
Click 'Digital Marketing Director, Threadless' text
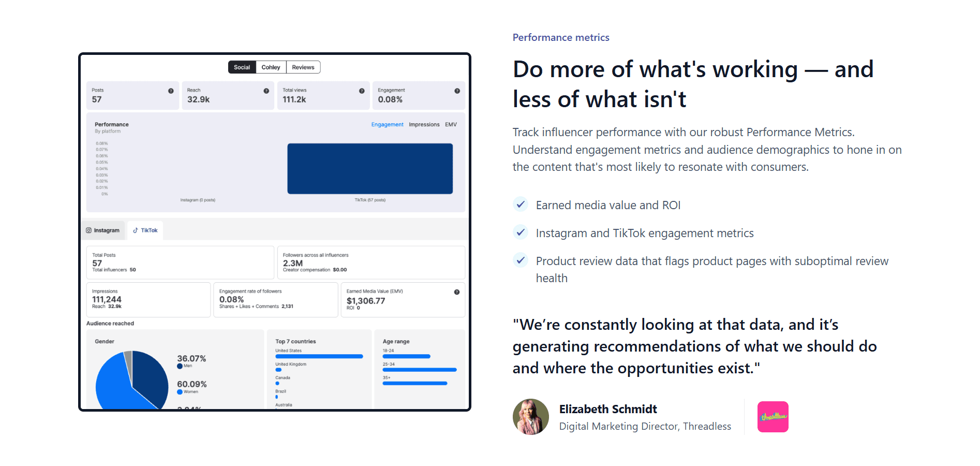tap(645, 426)
